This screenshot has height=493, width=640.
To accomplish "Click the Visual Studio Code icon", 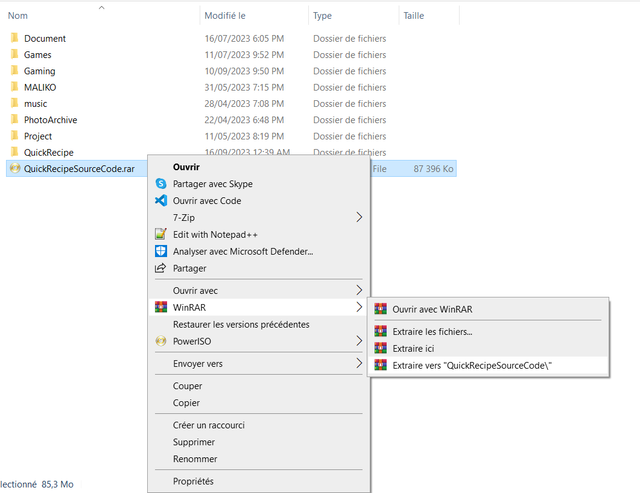I will pos(161,200).
